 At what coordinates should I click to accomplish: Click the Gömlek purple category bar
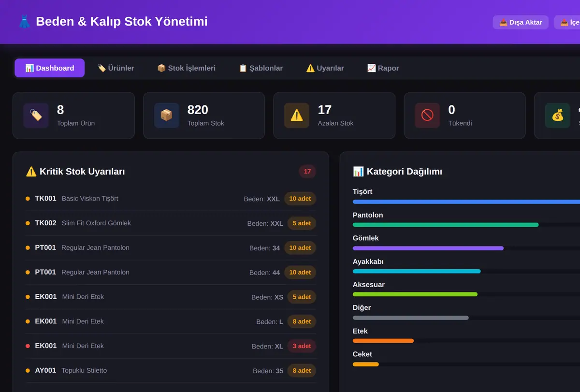click(428, 248)
